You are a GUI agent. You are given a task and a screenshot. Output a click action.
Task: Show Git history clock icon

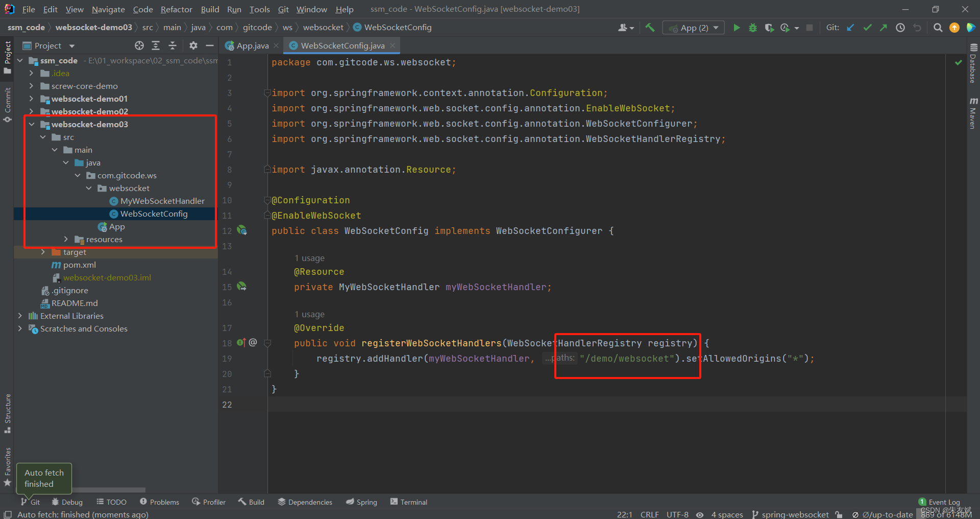(900, 28)
